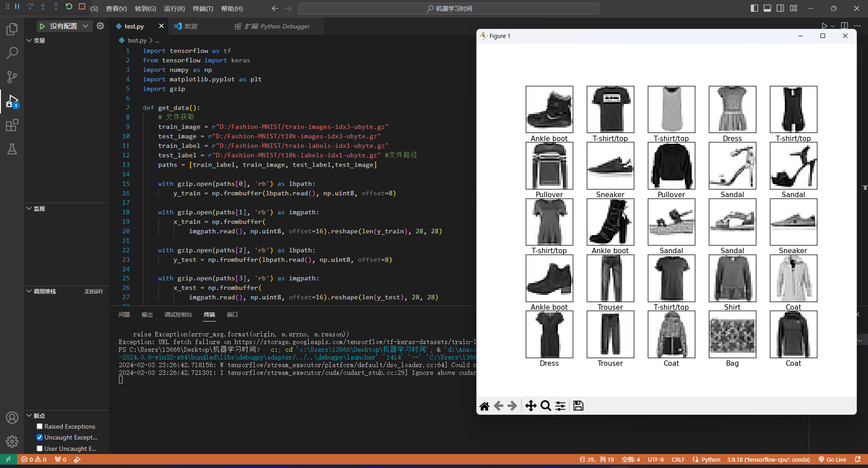Toggle the primary side bar layout icon
The image size is (868, 468).
coord(754,8)
